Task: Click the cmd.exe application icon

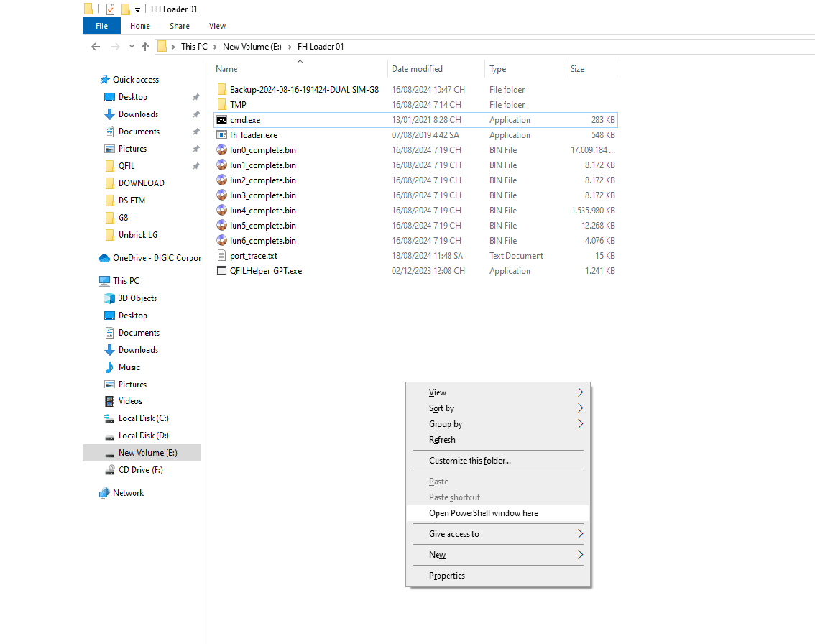Action: click(x=222, y=120)
